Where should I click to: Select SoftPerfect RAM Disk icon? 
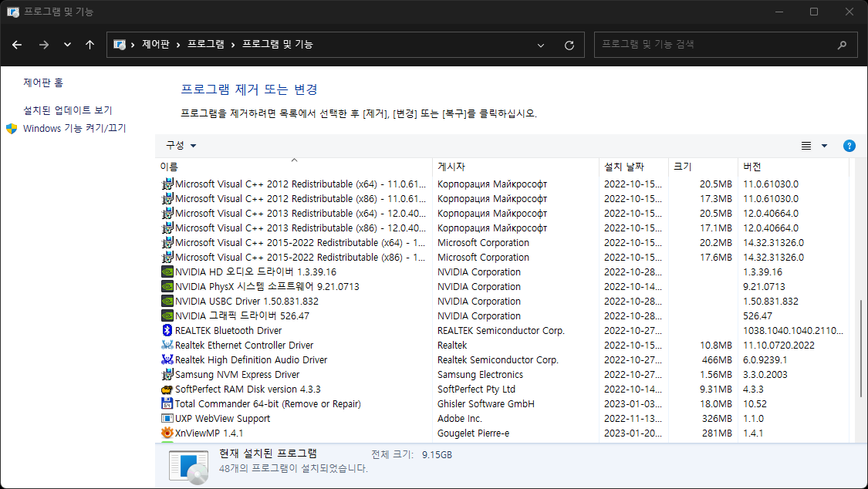pyautogui.click(x=167, y=390)
